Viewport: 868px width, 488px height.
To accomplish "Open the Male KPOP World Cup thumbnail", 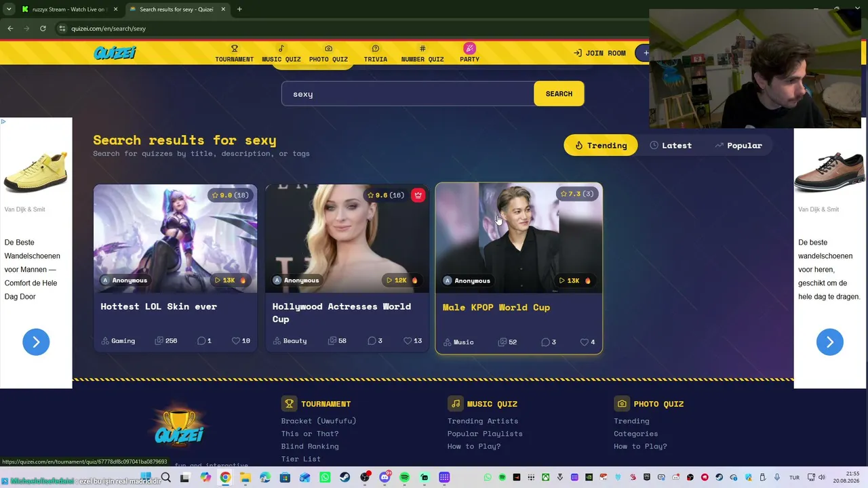I will click(x=519, y=239).
